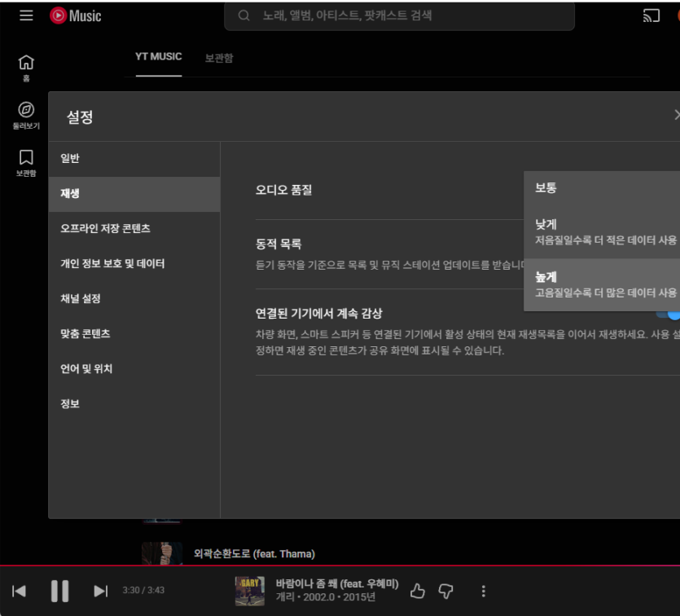Toggle 연결된 기기에서 계속 감상 switch

[670, 314]
